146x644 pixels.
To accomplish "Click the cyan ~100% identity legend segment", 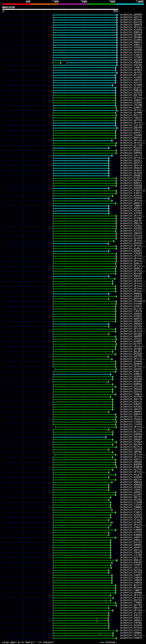I will point(130,4).
